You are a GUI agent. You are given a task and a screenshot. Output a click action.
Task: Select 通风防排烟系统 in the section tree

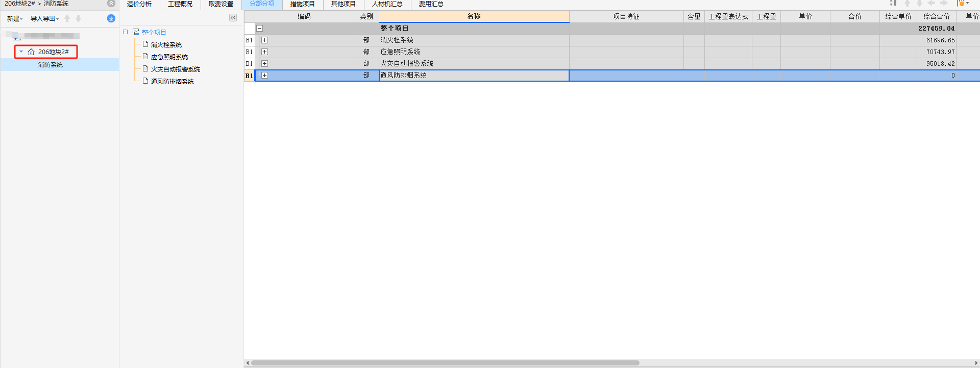(173, 82)
